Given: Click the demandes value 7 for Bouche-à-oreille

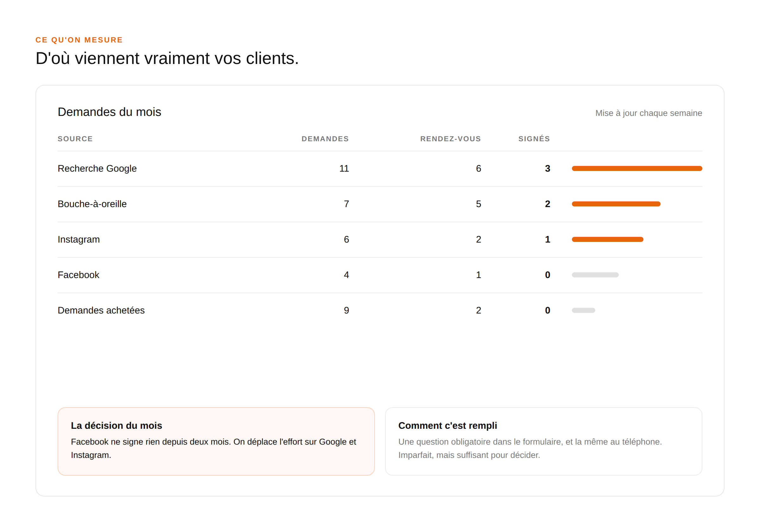Looking at the screenshot, I should coord(346,204).
